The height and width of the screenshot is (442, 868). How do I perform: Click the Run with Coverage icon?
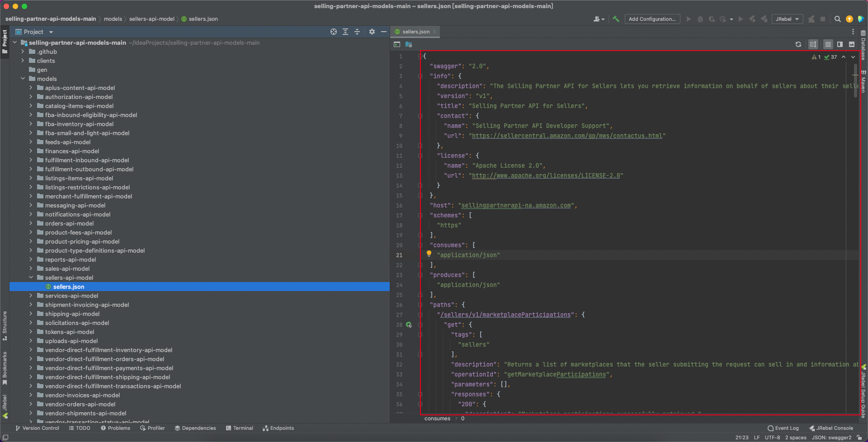click(712, 19)
